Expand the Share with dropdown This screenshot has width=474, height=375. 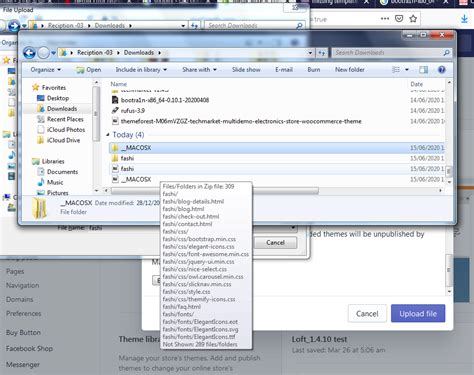click(x=199, y=70)
